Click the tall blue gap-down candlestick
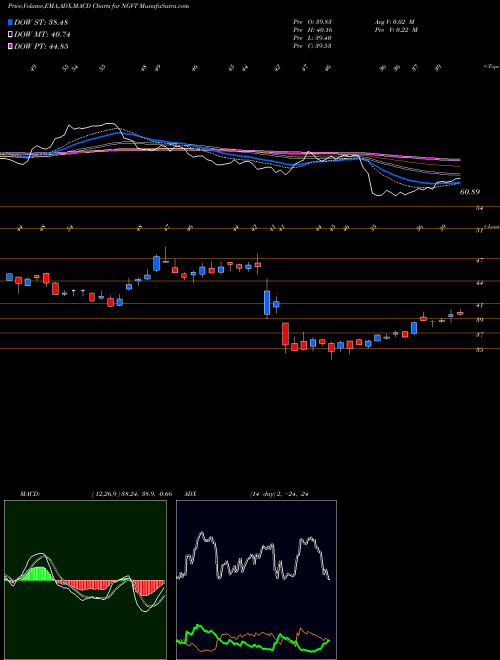500x660 pixels. coord(267,302)
